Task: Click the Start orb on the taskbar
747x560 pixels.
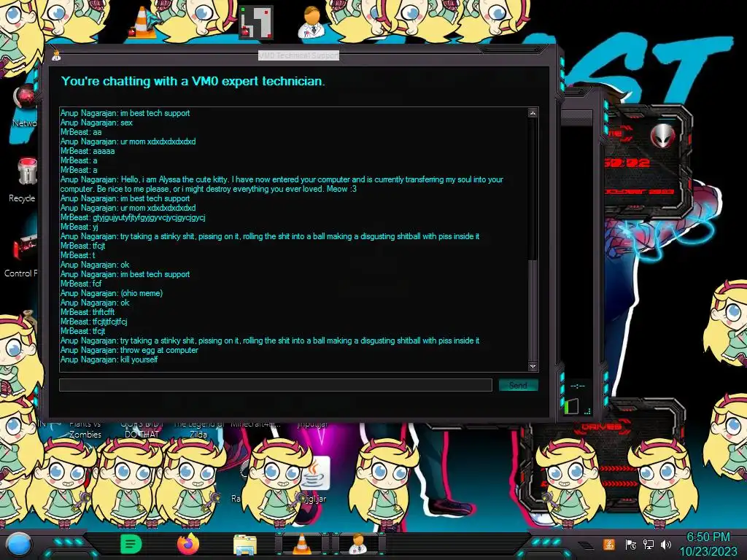Action: (18, 544)
